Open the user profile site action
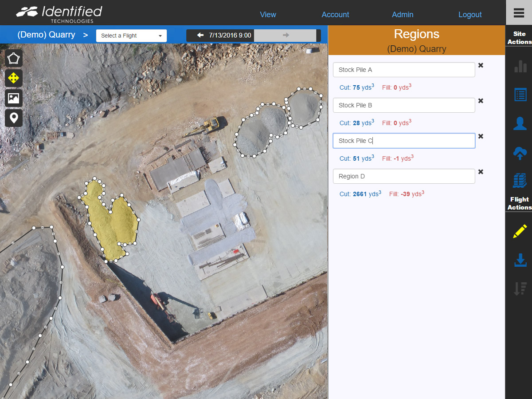Screen dimensions: 532x399 520,123
